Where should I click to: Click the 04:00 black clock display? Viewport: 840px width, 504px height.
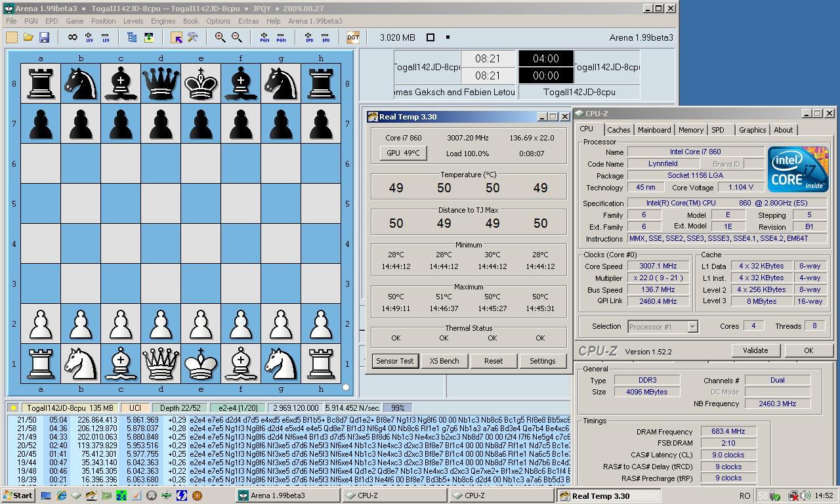click(546, 58)
